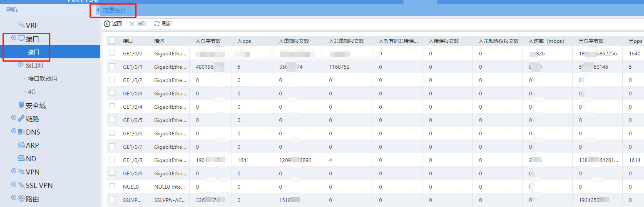
Task: Check the box for GE1/0/1 row
Action: 112,66
